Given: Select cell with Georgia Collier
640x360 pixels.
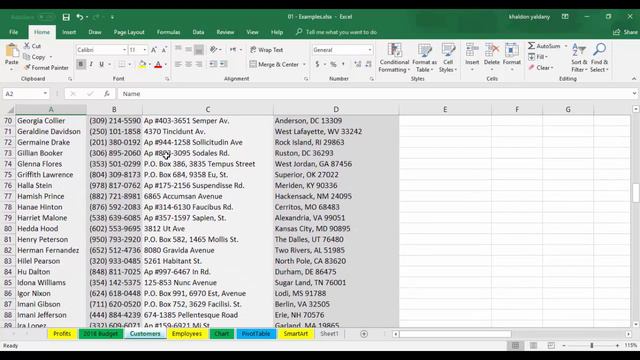Looking at the screenshot, I should (51, 121).
